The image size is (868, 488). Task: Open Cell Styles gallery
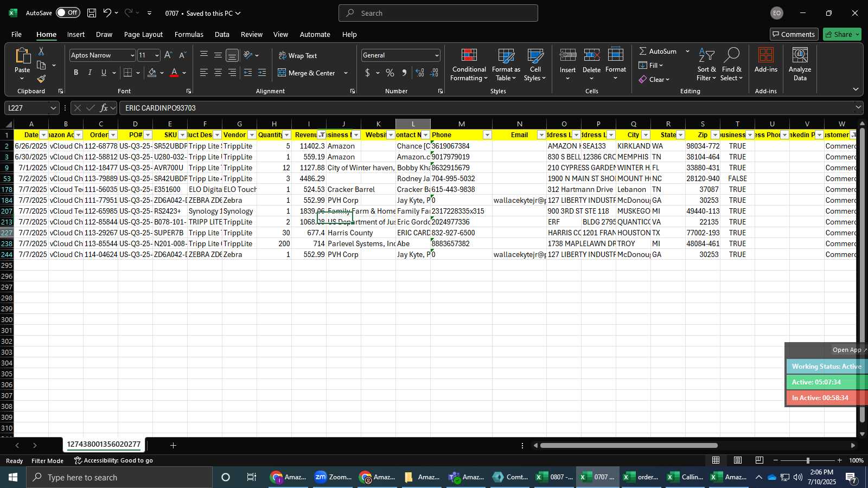pyautogui.click(x=535, y=65)
